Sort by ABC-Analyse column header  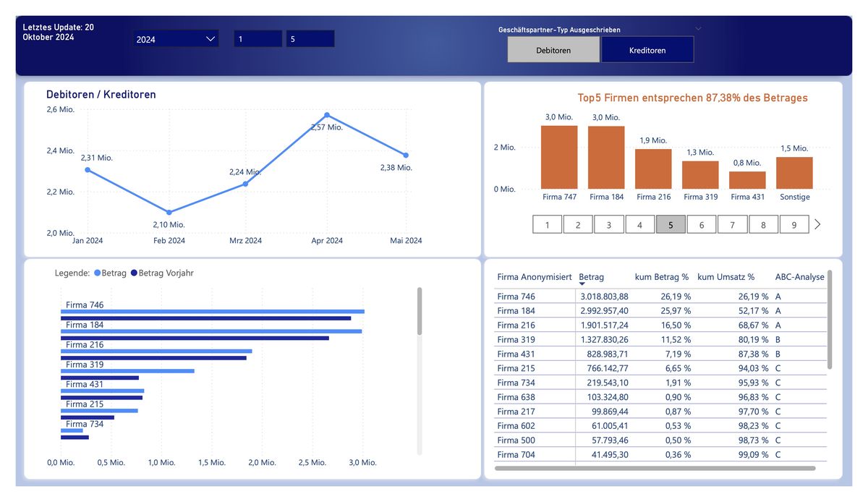[x=799, y=277]
